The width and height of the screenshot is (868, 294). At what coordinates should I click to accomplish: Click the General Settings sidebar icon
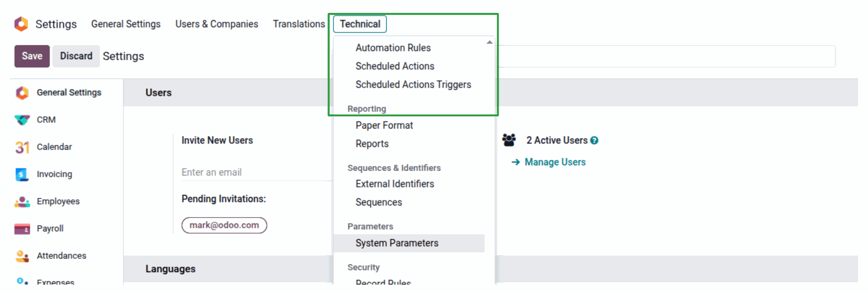pyautogui.click(x=22, y=93)
